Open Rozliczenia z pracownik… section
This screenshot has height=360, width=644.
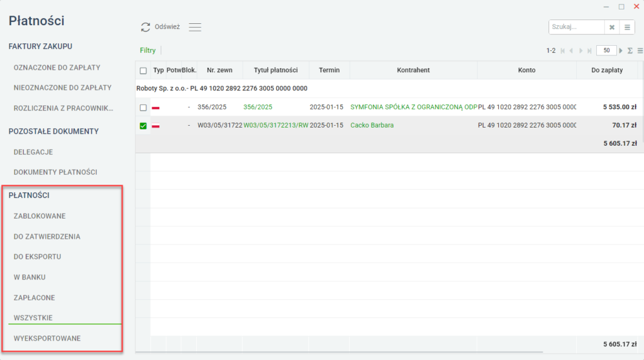pos(64,108)
